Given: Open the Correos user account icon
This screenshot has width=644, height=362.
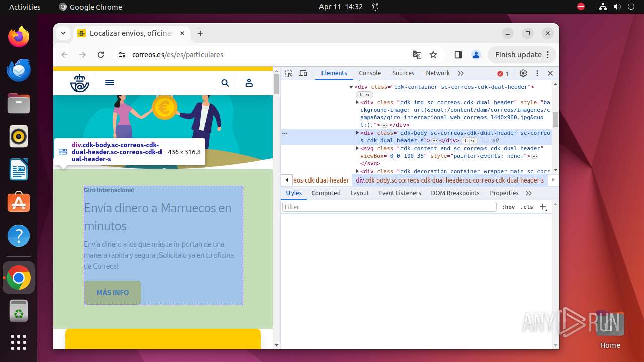Looking at the screenshot, I should (249, 83).
